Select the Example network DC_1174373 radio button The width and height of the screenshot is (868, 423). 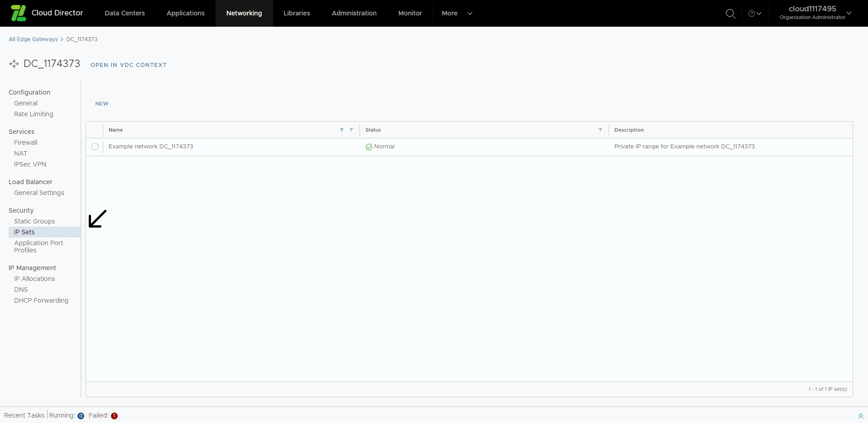pos(95,147)
